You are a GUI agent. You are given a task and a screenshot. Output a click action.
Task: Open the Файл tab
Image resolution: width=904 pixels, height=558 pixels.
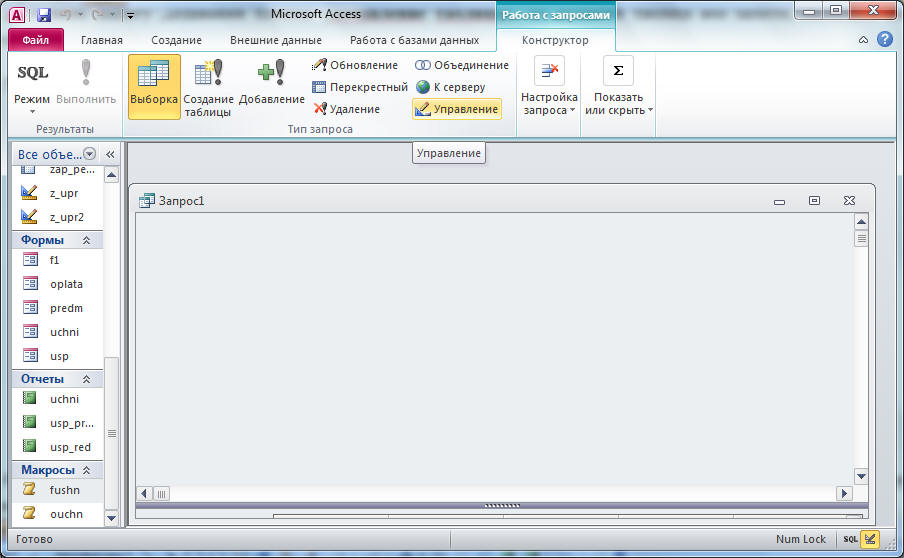pos(36,40)
